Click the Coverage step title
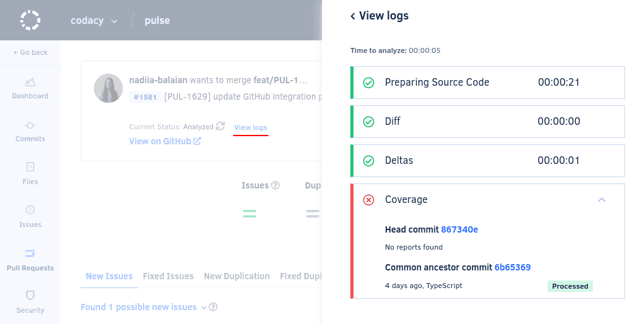 [406, 200]
